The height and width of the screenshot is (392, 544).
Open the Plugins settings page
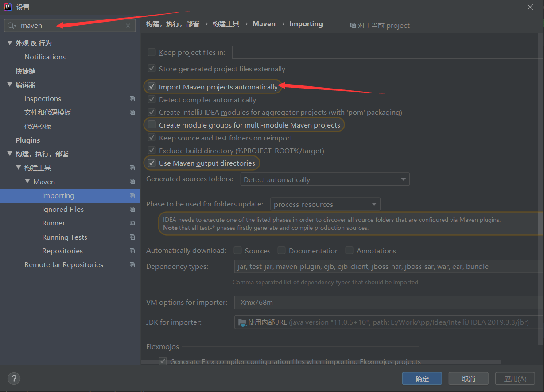[x=27, y=140]
